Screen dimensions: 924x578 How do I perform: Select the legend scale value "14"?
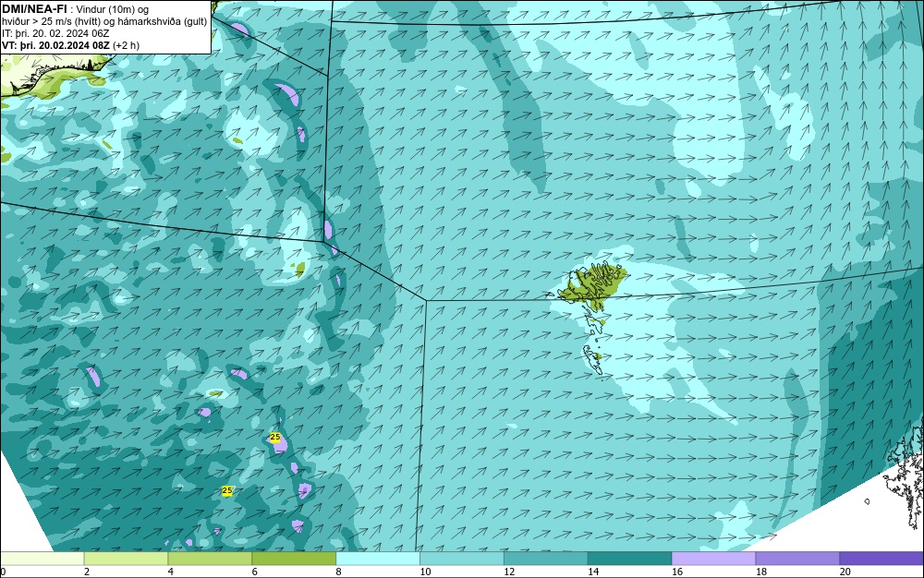click(x=593, y=572)
